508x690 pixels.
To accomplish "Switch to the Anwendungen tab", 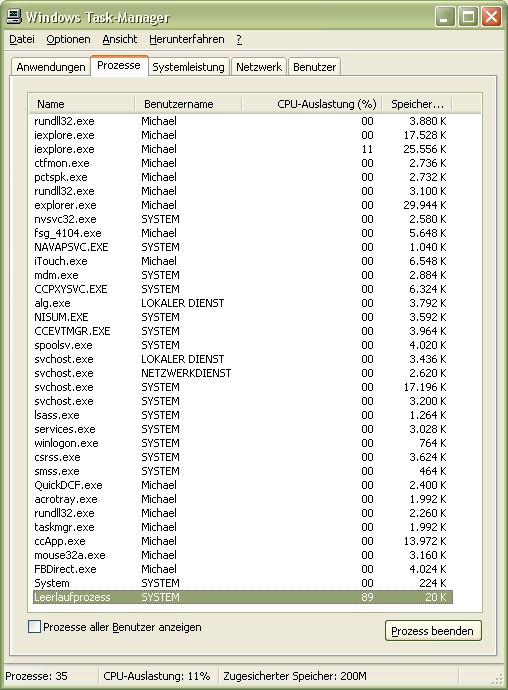I will click(x=51, y=67).
